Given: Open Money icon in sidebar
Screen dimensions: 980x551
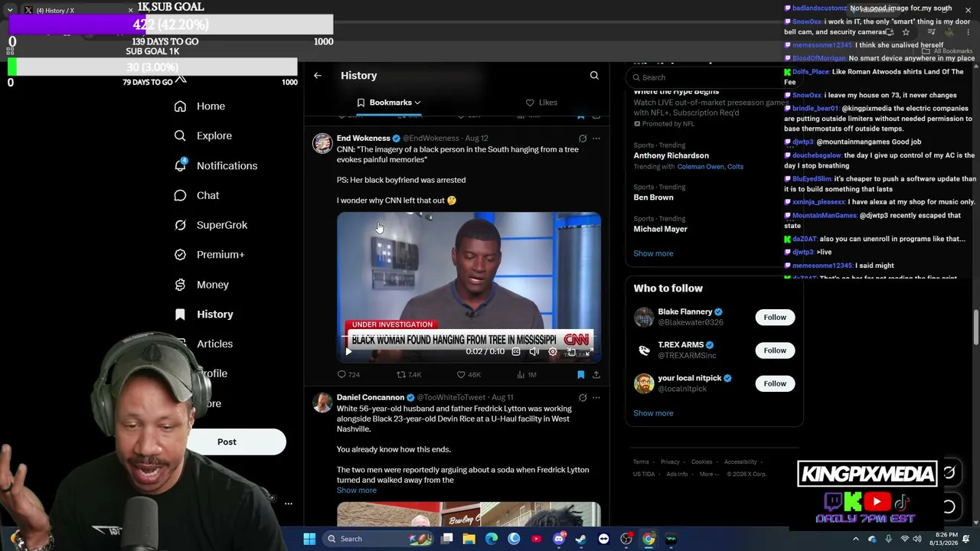Looking at the screenshot, I should coord(180,285).
